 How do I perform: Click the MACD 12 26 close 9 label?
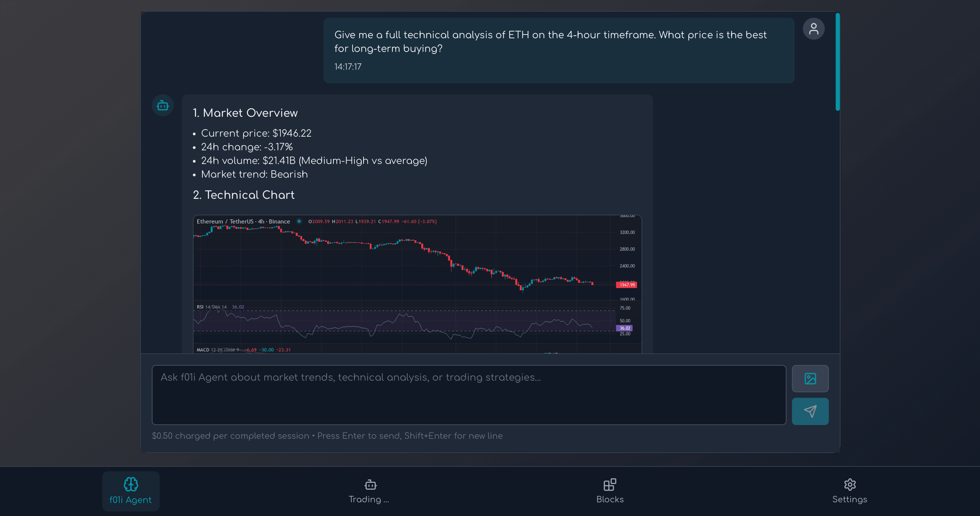(217, 350)
